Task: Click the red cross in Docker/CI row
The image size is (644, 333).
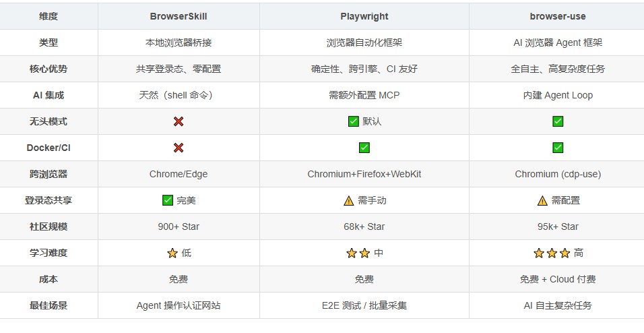Action: (x=179, y=148)
